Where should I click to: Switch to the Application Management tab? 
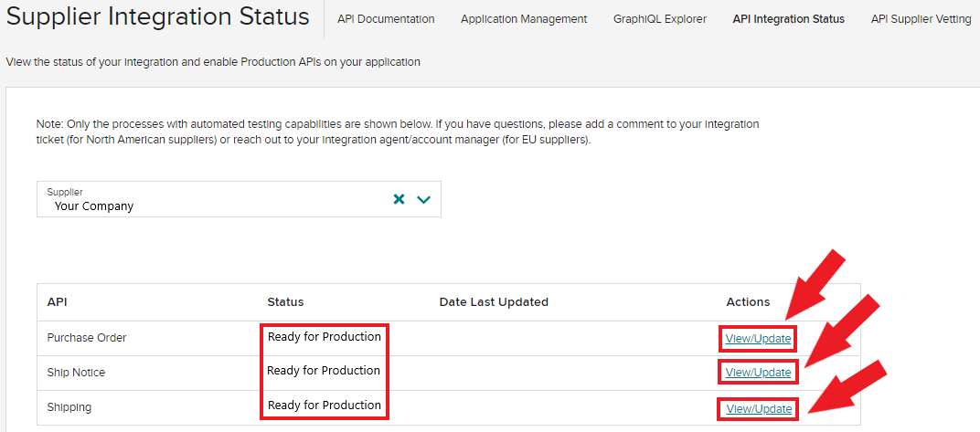pos(524,19)
